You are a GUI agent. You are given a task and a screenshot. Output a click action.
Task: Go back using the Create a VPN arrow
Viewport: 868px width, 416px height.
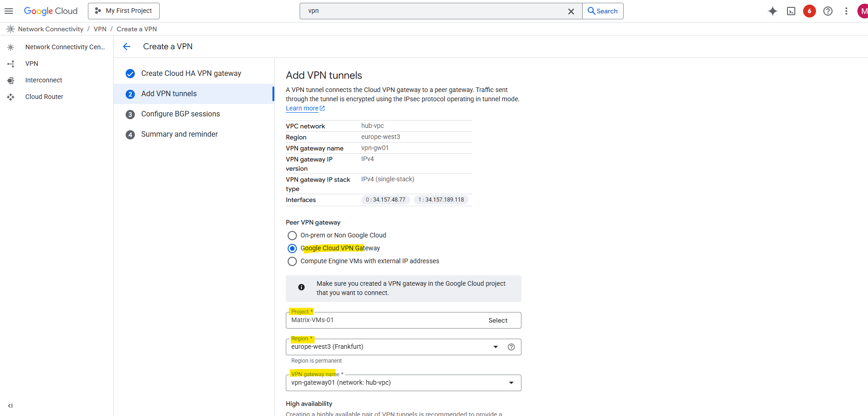coord(127,46)
